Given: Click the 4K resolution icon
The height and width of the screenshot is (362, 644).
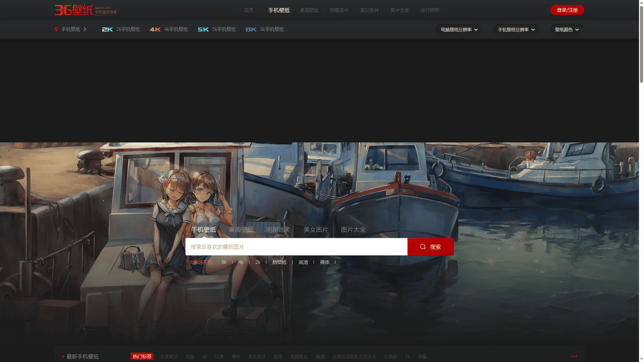Looking at the screenshot, I should (155, 29).
